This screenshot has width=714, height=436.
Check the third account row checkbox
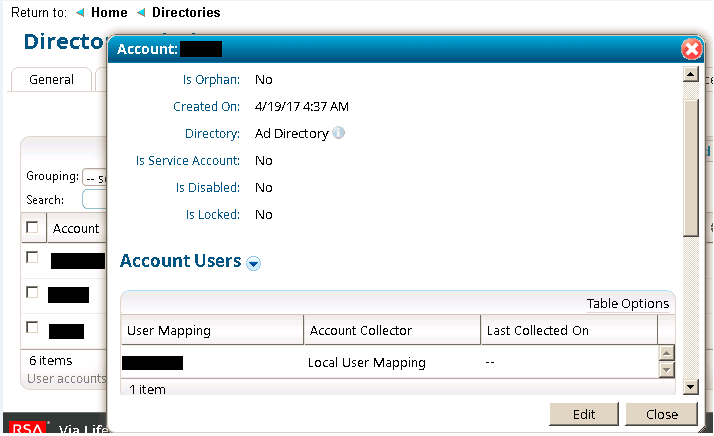click(x=32, y=327)
